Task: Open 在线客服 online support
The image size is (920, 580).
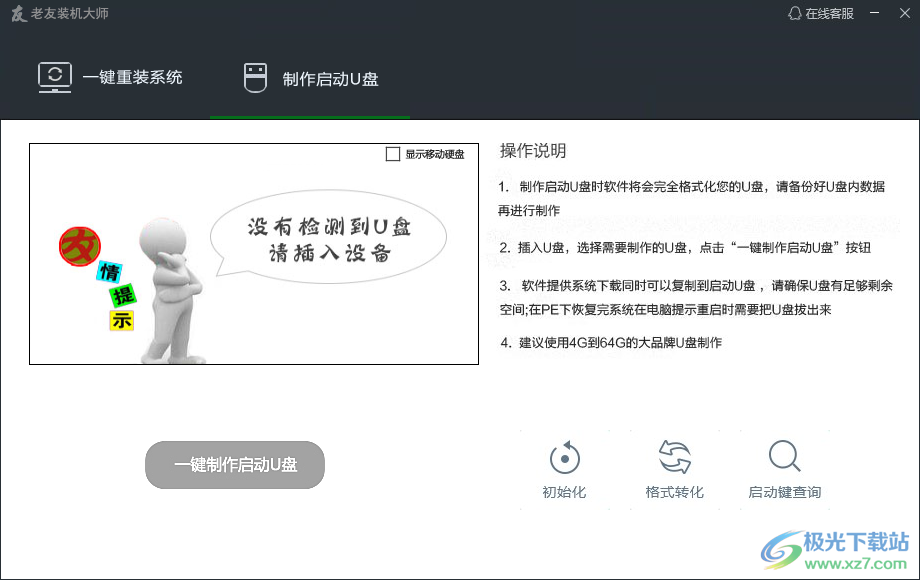Action: click(820, 13)
